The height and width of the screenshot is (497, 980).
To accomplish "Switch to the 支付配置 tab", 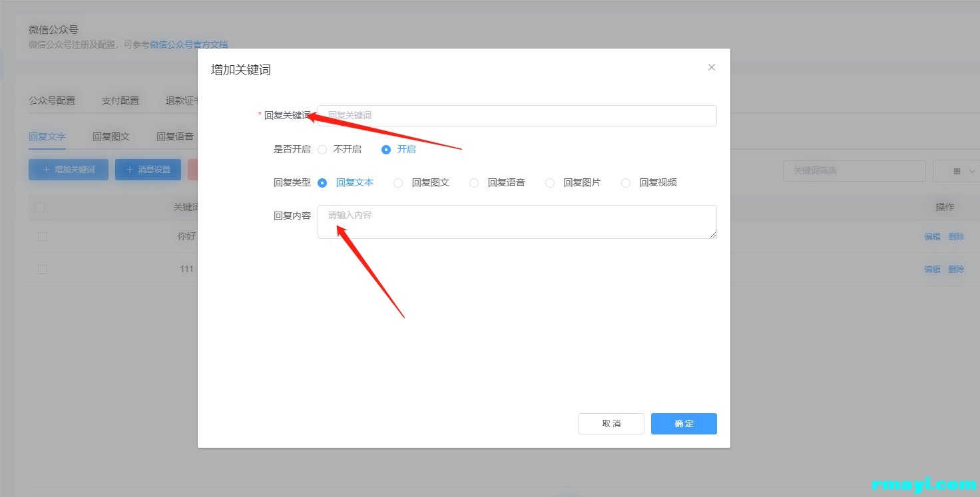I will (x=121, y=100).
